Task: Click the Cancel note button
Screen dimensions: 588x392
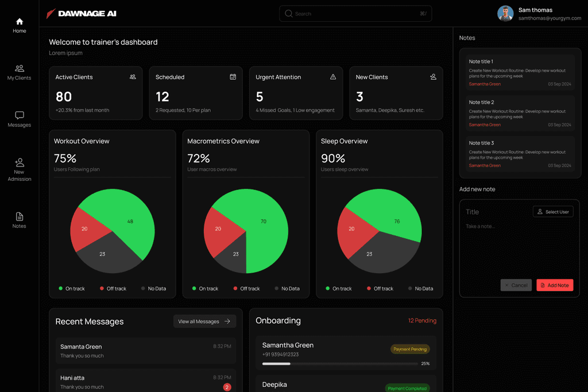Action: click(516, 285)
